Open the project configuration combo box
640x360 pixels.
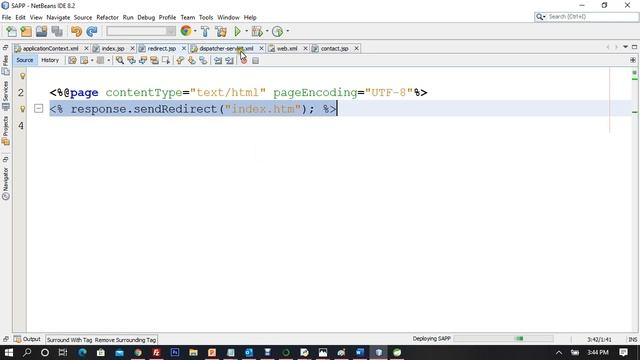pyautogui.click(x=141, y=31)
